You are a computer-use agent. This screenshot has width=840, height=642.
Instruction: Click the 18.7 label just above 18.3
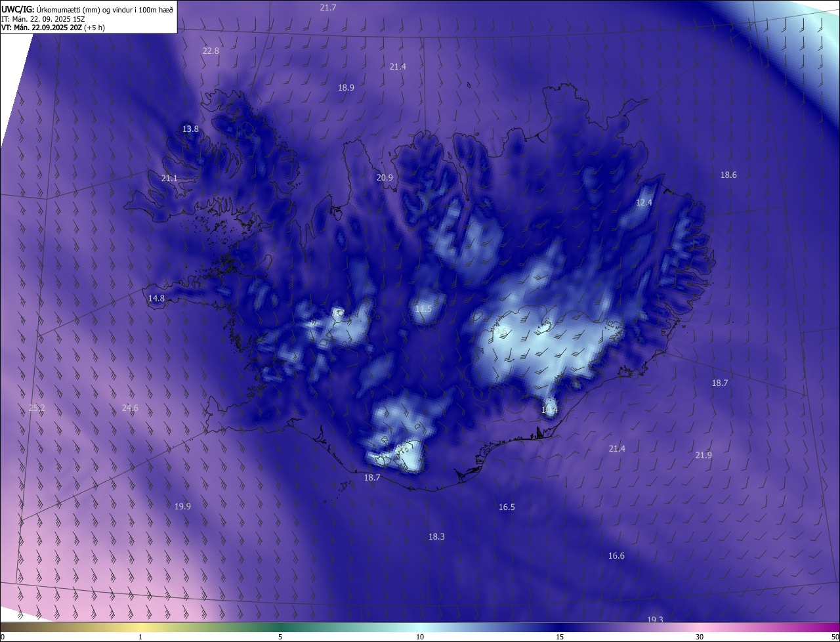coord(372,477)
